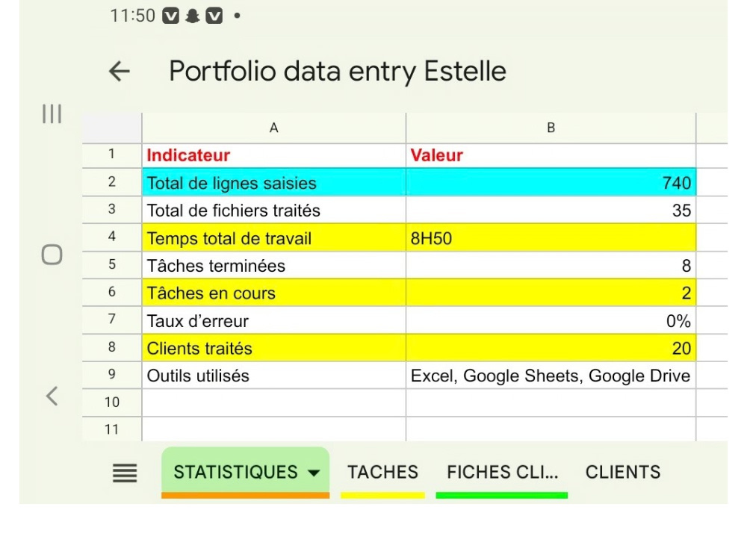This screenshot has width=747, height=560.
Task: Tap Android back chevron navigation button
Action: click(52, 396)
